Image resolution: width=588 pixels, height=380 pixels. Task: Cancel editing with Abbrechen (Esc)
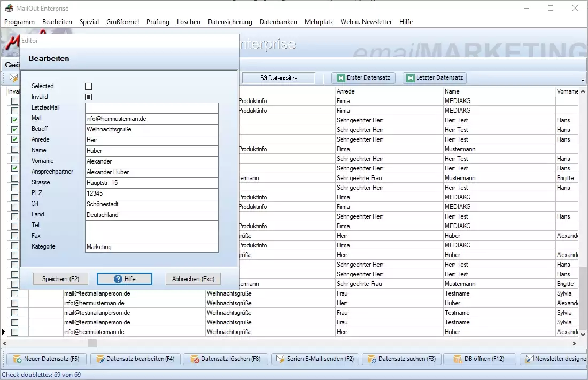193,279
